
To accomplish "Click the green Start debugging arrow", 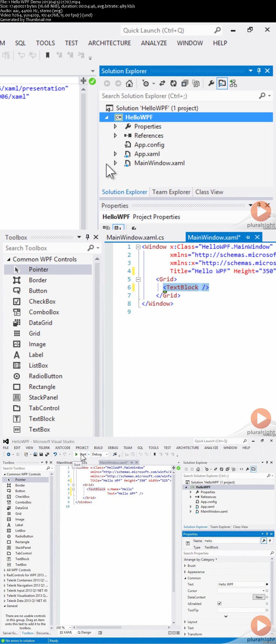I will coord(77,454).
